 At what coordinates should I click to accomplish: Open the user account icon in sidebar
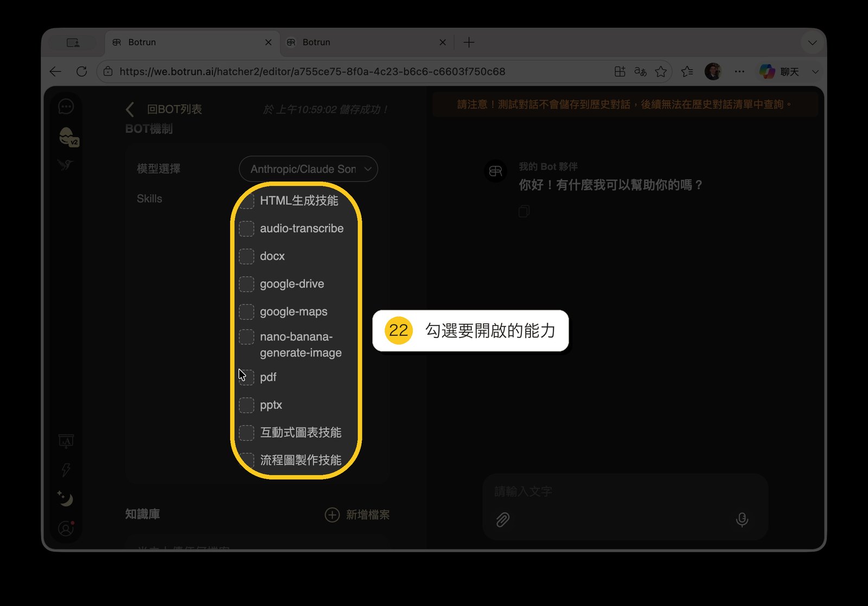click(66, 528)
